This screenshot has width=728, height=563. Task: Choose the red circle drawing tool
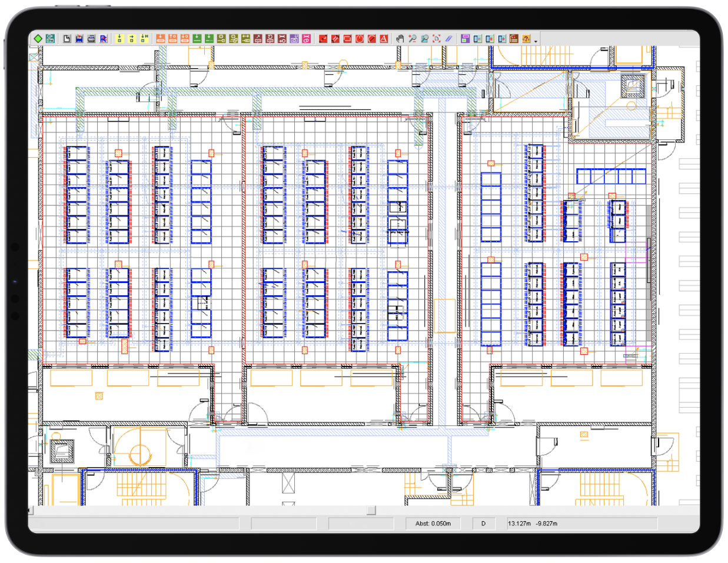coord(360,39)
